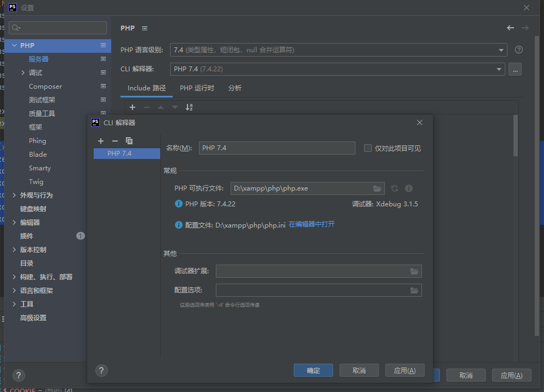
Task: Select Blade settings item
Action: click(x=38, y=154)
